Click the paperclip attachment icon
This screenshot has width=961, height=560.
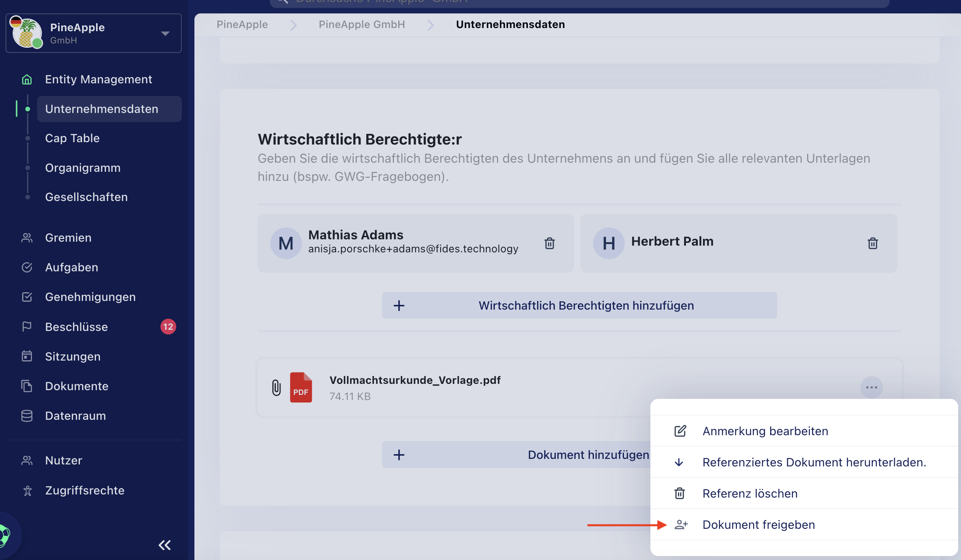pyautogui.click(x=276, y=387)
